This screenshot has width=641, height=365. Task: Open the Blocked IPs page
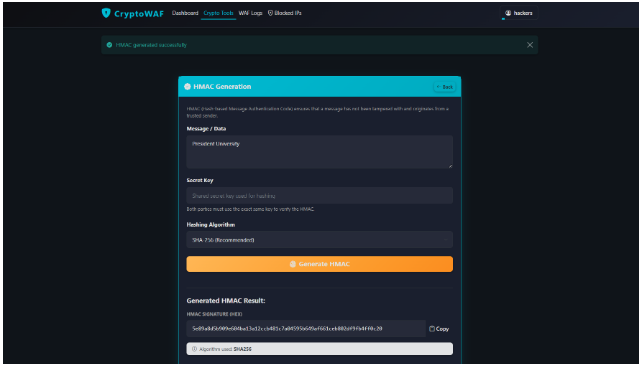pyautogui.click(x=285, y=13)
